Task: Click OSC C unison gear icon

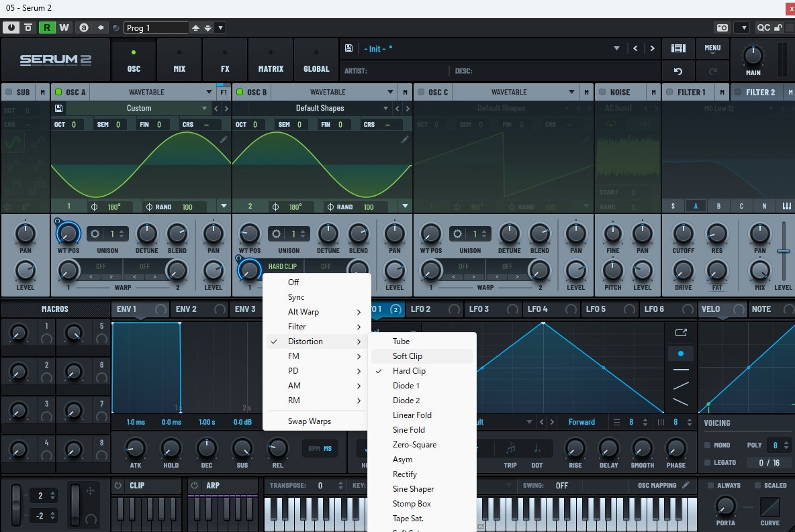Action: (x=457, y=233)
